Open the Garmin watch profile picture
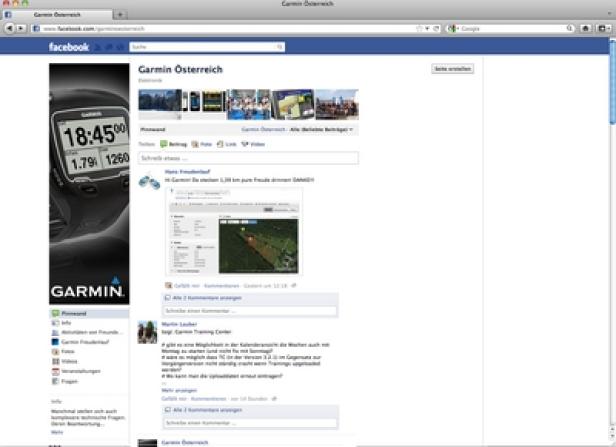 point(89,183)
